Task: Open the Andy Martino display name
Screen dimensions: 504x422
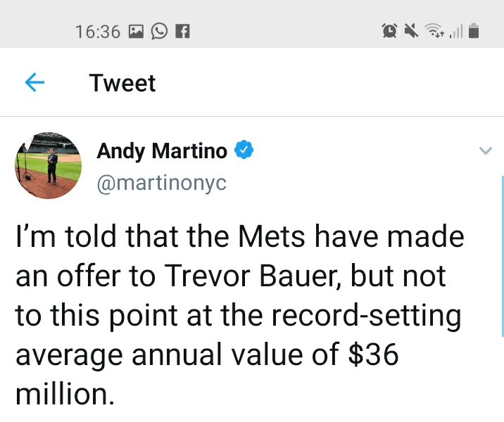Action: click(x=161, y=151)
